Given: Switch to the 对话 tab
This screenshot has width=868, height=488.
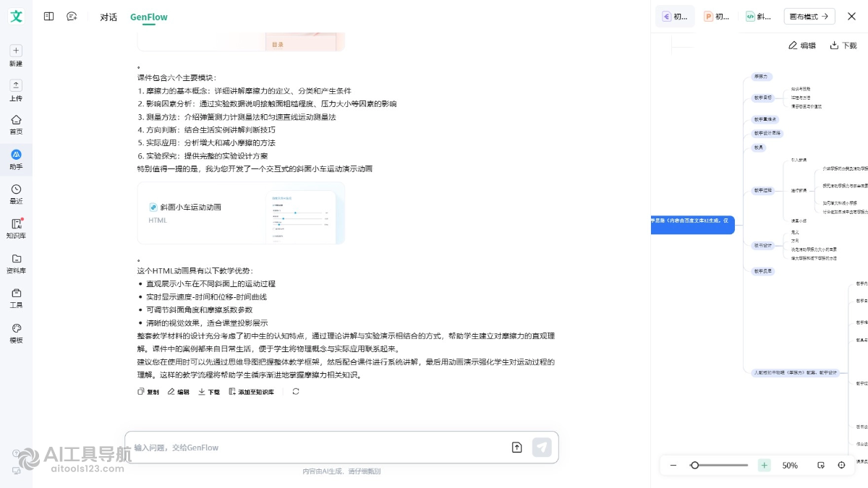Looking at the screenshot, I should tap(109, 17).
